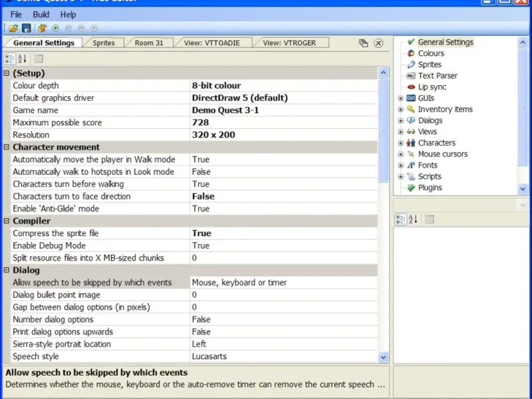Screen dimensions: 532x399
Task: Collapse the (Setup) property category
Action: point(7,74)
